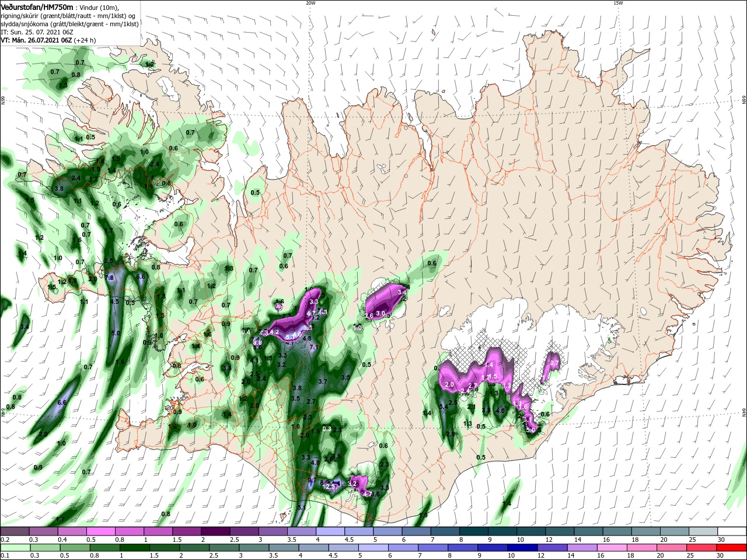Click the 2.9 precipitation value on the map
Screen dimensions: 747x560
(451, 435)
